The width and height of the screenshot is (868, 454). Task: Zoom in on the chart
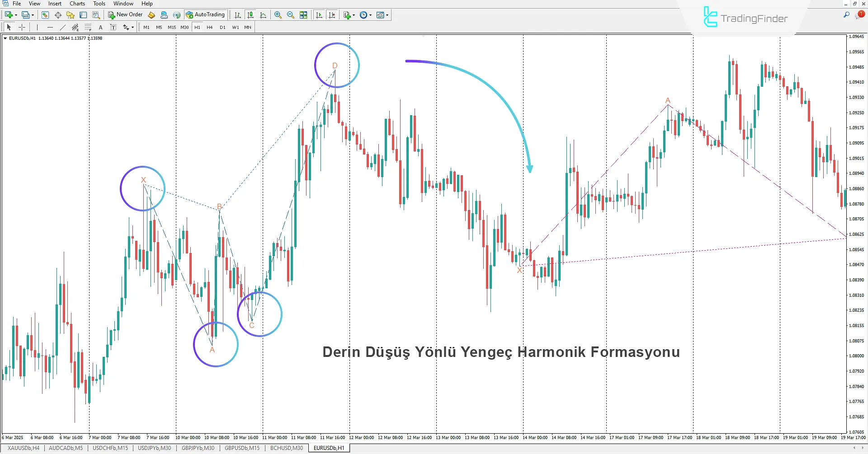(x=278, y=14)
